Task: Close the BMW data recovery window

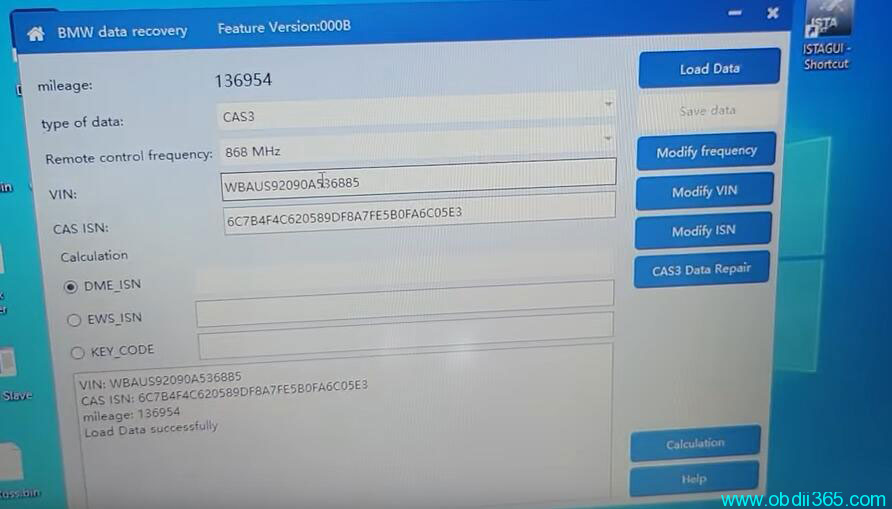Action: [773, 13]
